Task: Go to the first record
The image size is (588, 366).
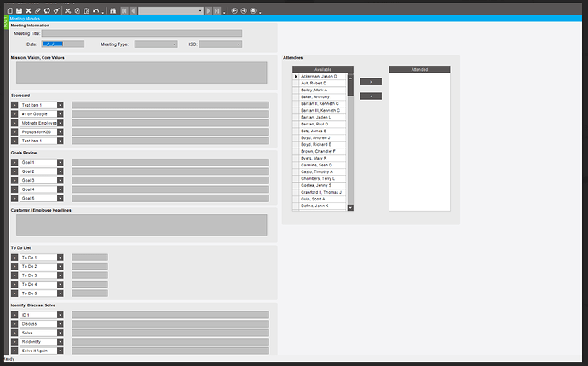Action: 124,11
